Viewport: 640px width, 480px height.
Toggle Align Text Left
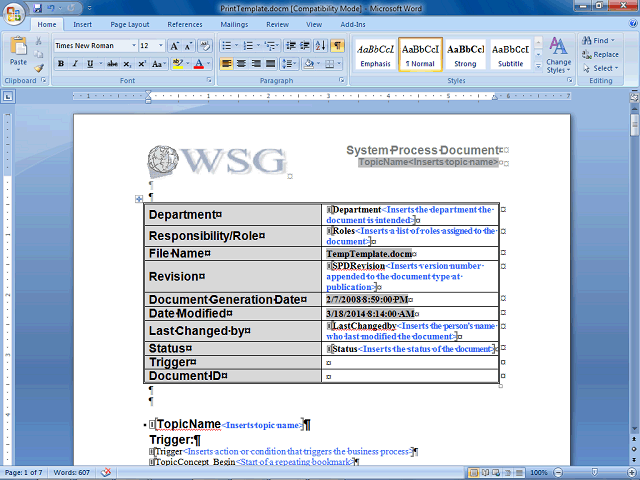pyautogui.click(x=227, y=64)
